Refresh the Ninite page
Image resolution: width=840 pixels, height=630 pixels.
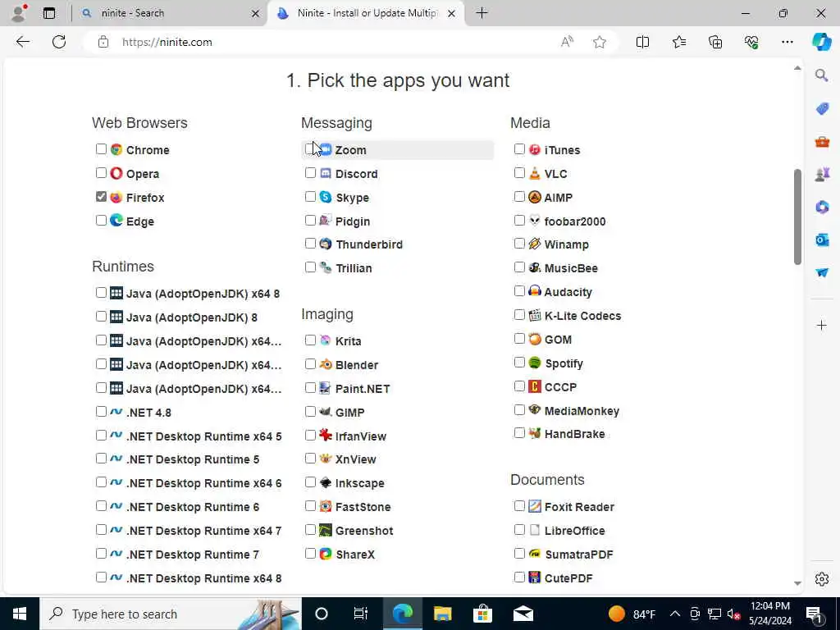tap(59, 42)
